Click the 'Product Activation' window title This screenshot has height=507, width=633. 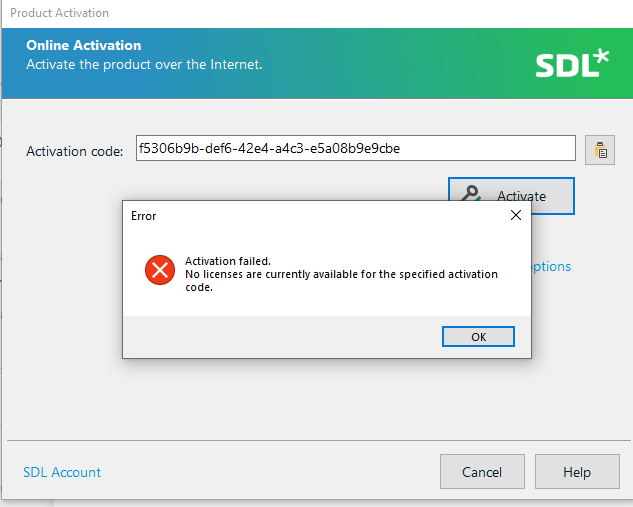tap(59, 13)
